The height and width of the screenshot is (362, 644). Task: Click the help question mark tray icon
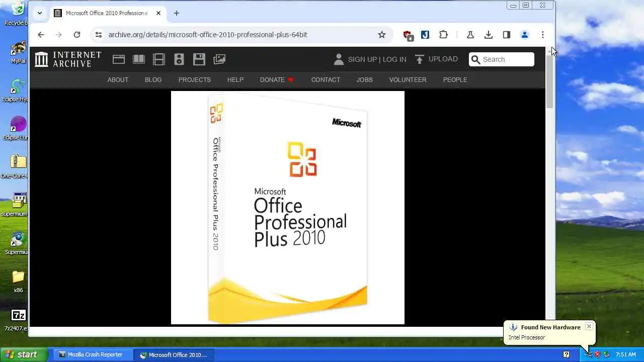pos(566,354)
